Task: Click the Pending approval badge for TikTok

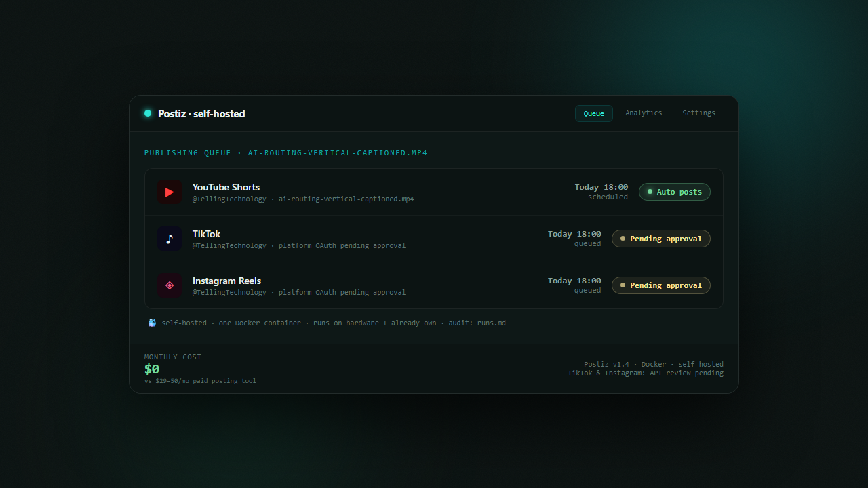Action: click(x=661, y=239)
